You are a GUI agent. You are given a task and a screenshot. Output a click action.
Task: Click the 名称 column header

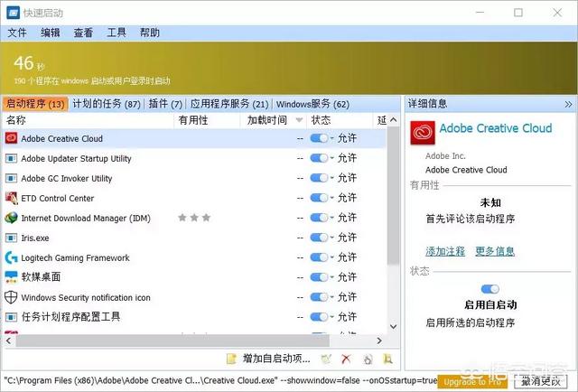(x=89, y=120)
